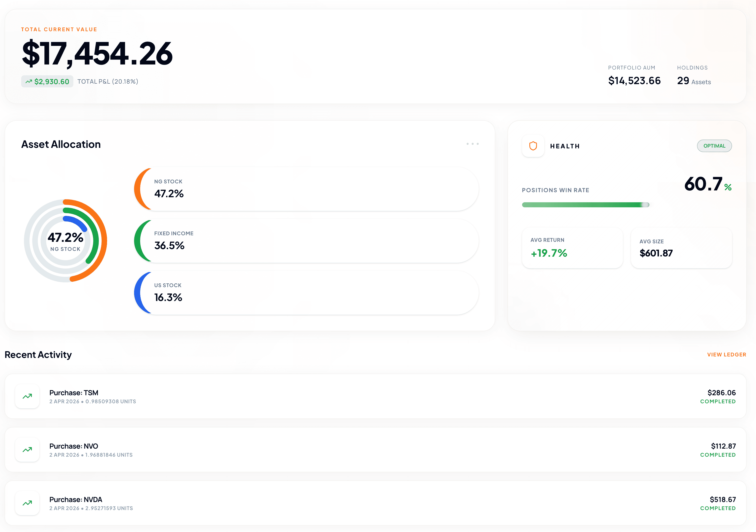Select the green trend icon on the NVO purchase row
This screenshot has width=756, height=532.
[x=27, y=450]
